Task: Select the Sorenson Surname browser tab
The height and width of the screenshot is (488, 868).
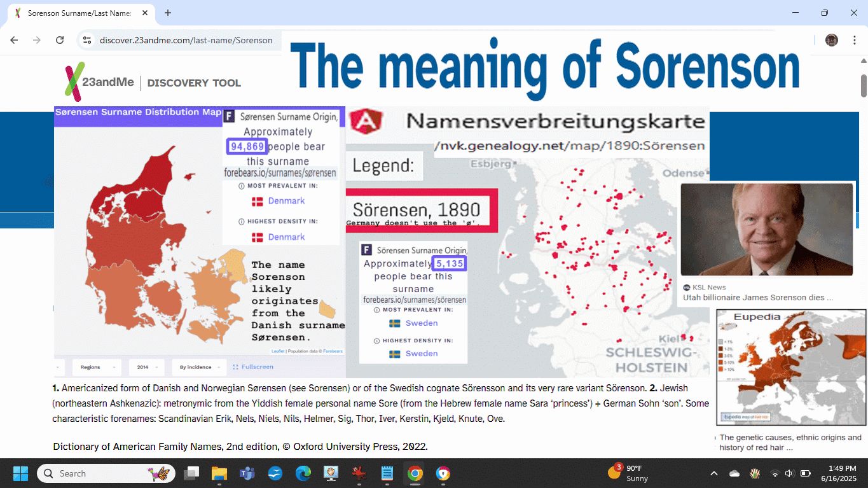Action: pos(79,13)
